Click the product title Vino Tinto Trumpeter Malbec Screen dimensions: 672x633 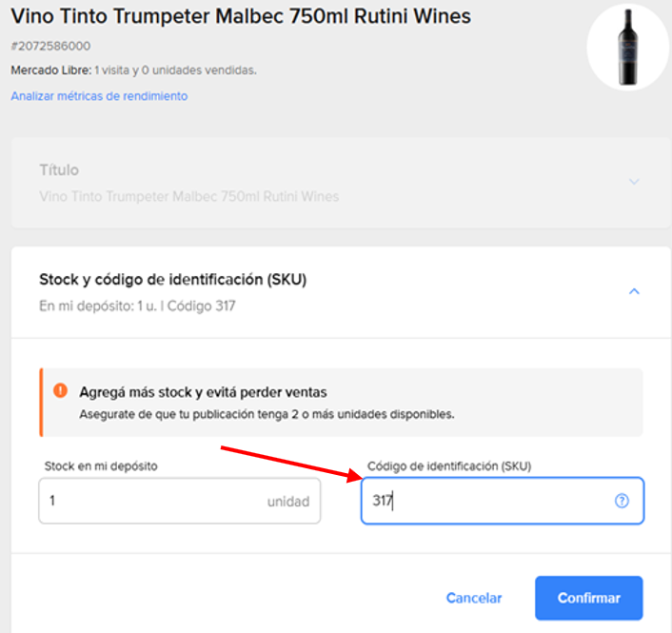click(x=241, y=17)
